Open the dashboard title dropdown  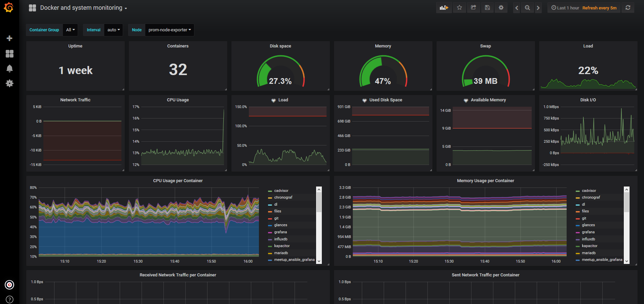(83, 8)
